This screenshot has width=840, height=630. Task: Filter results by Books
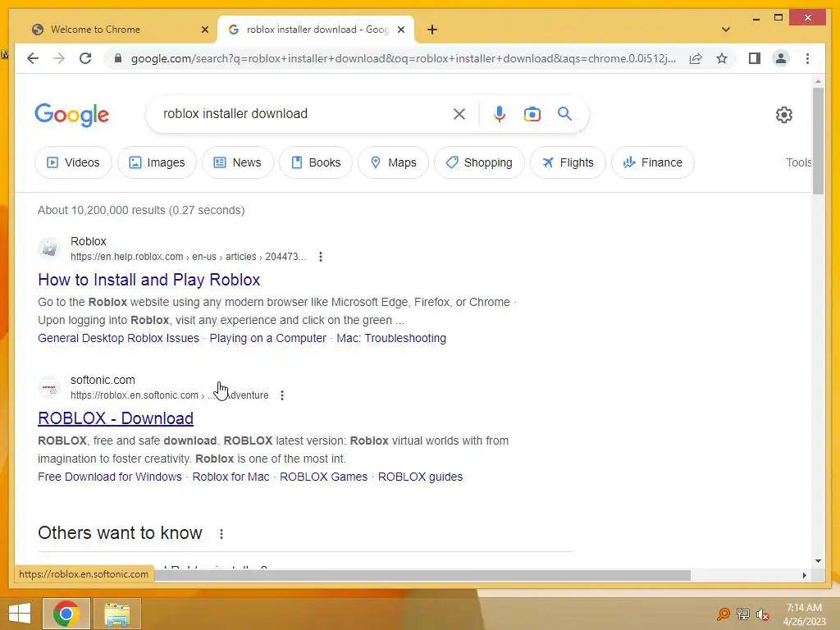click(x=316, y=162)
